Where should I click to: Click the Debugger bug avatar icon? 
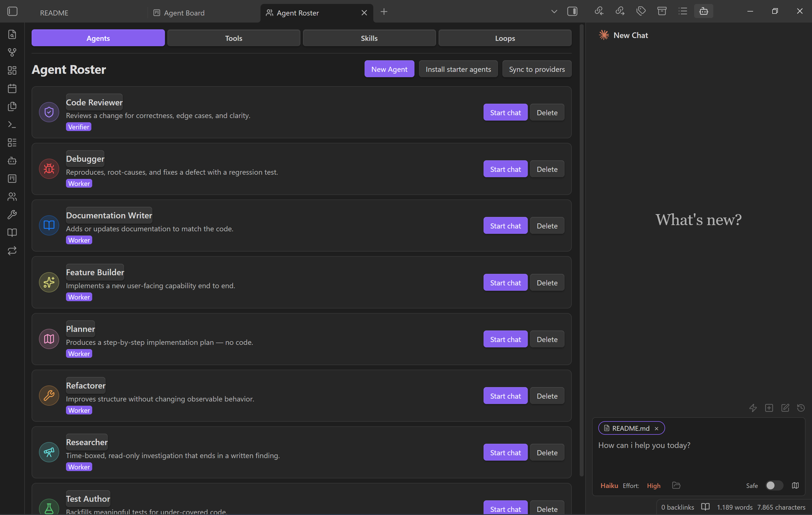(x=49, y=169)
